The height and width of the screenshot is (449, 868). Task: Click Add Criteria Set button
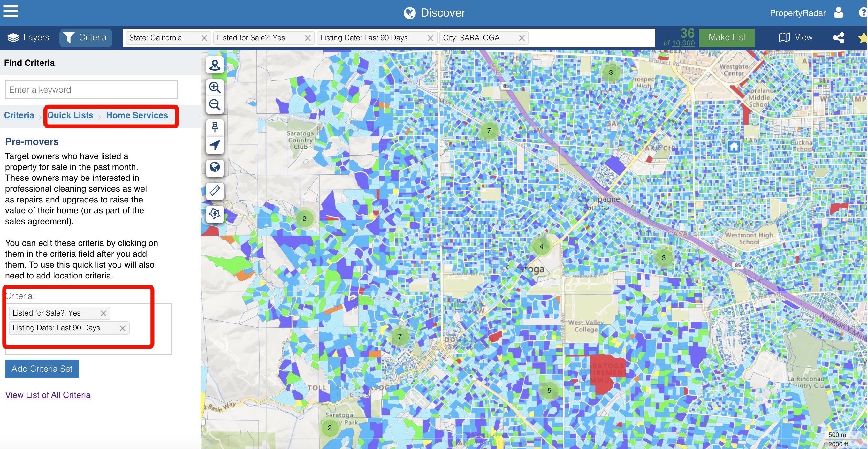(x=42, y=369)
